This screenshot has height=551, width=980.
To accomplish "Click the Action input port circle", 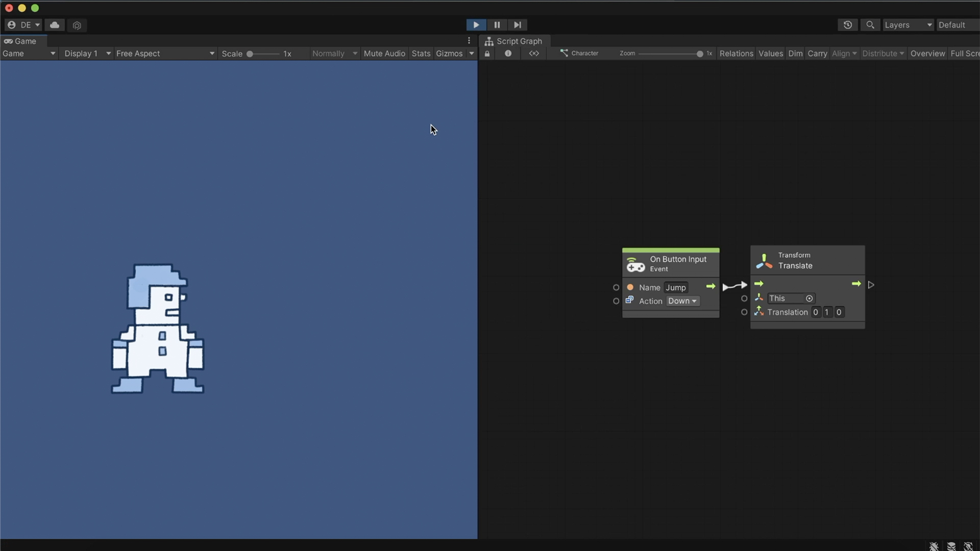I will pyautogui.click(x=616, y=301).
